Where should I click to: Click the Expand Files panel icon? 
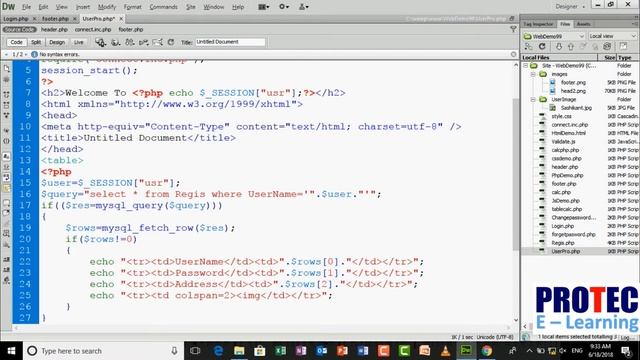click(x=623, y=47)
